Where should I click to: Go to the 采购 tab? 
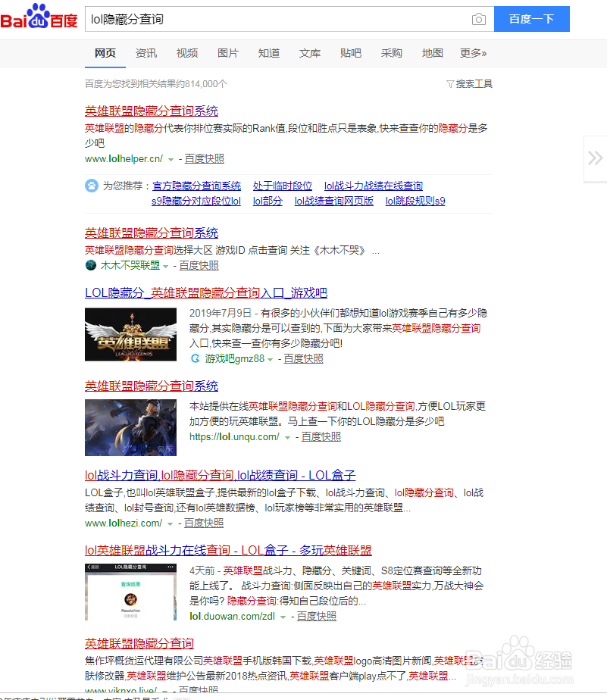[x=392, y=53]
